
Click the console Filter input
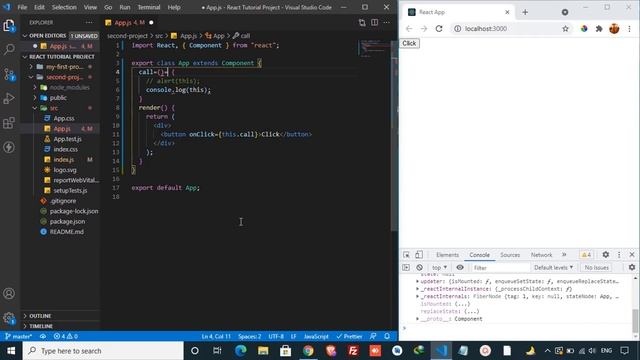click(500, 268)
